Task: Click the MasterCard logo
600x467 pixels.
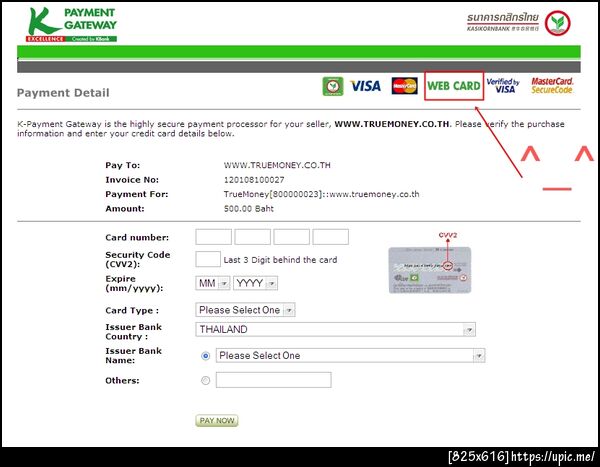Action: click(404, 86)
